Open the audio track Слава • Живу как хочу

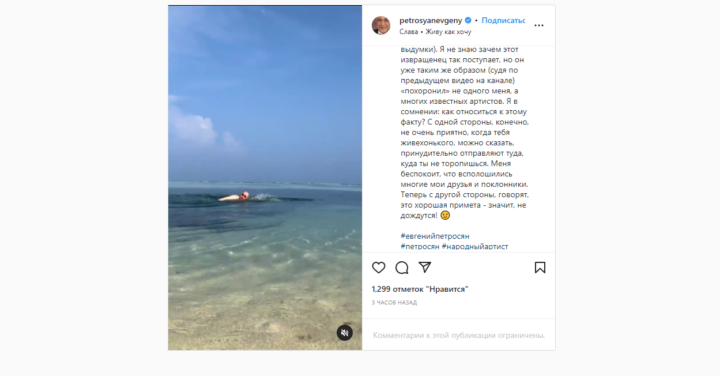tap(435, 32)
